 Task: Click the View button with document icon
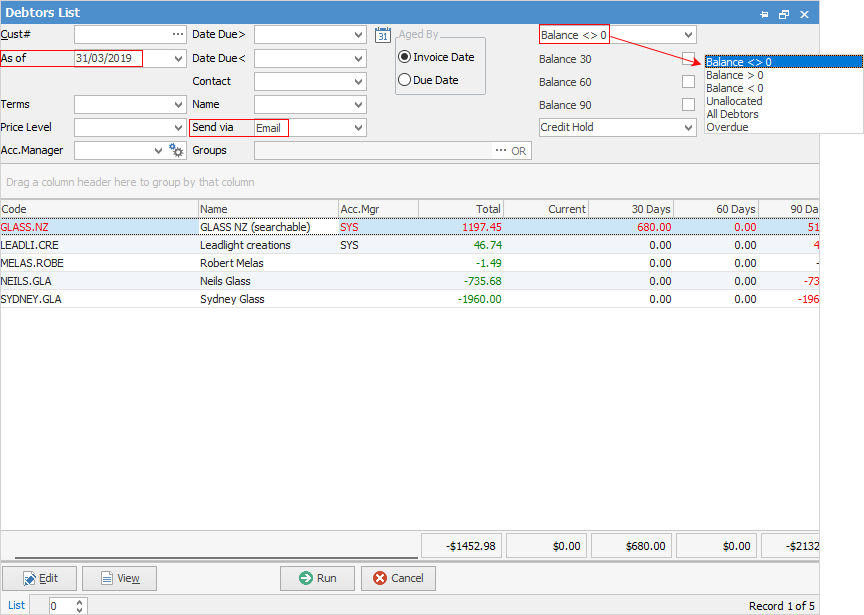point(119,578)
